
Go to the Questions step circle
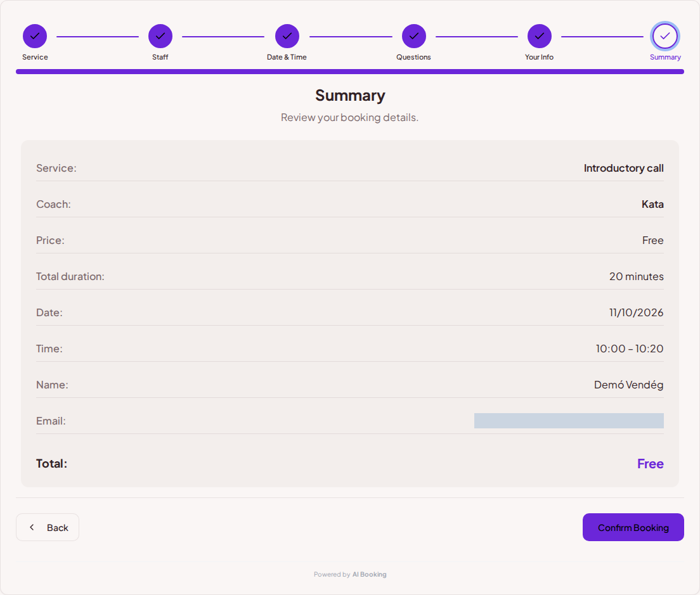pyautogui.click(x=414, y=36)
